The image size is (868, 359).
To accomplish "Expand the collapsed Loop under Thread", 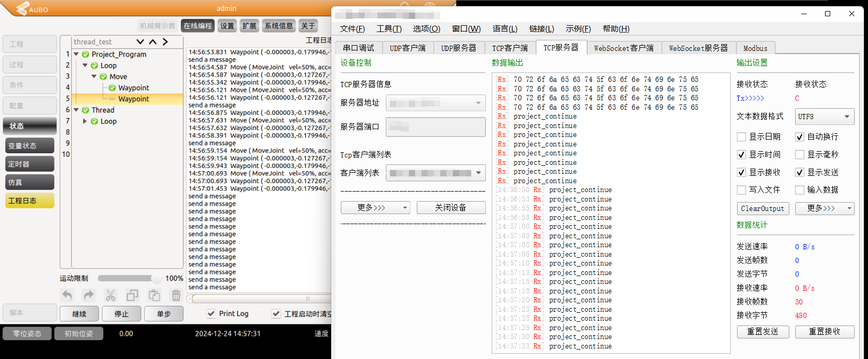I will 85,121.
